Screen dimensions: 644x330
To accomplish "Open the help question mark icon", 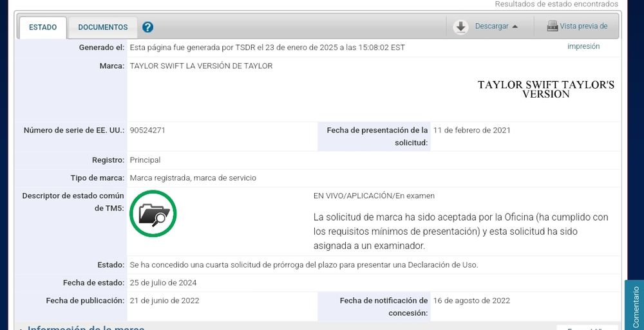I will click(x=147, y=27).
